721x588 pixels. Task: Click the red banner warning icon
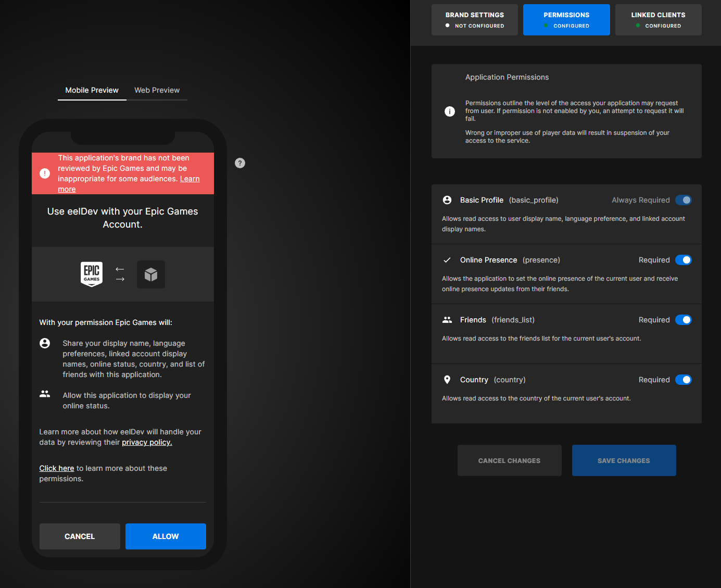45,173
